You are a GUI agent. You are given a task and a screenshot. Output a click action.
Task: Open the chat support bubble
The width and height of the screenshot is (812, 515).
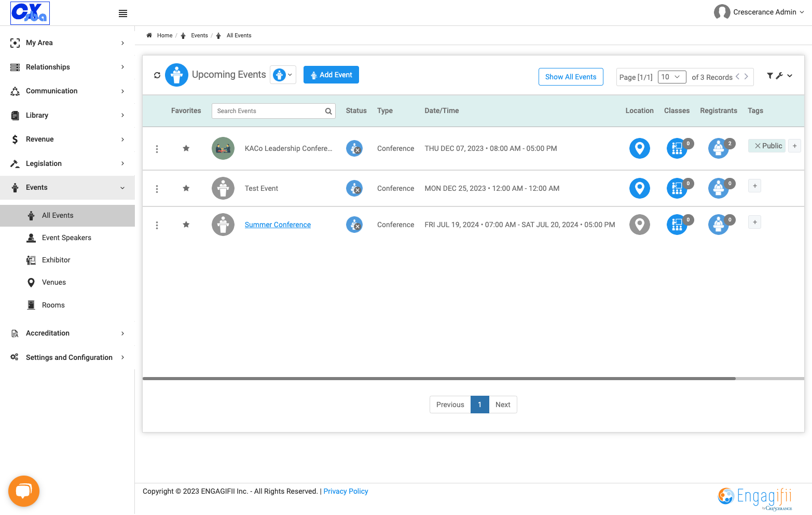pos(24,491)
